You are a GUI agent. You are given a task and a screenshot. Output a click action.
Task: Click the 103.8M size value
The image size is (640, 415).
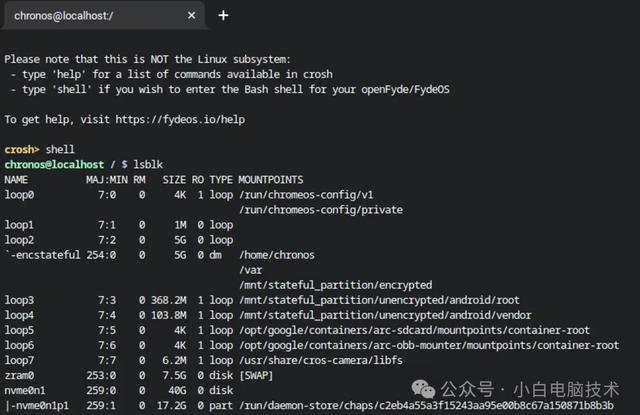(169, 315)
